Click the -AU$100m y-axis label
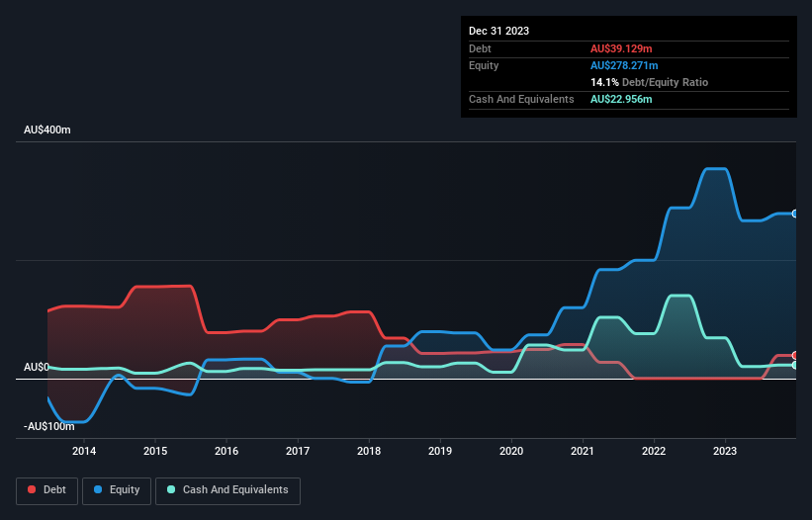This screenshot has height=520, width=812. pyautogui.click(x=49, y=426)
